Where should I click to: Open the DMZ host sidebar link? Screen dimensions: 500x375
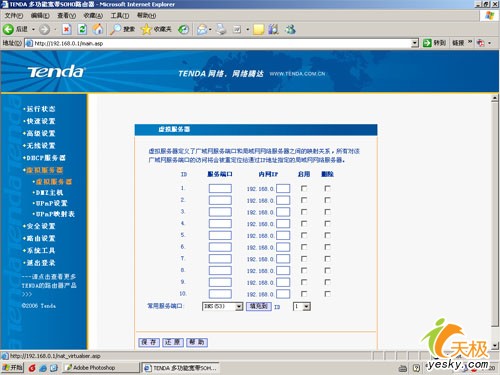pos(49,192)
